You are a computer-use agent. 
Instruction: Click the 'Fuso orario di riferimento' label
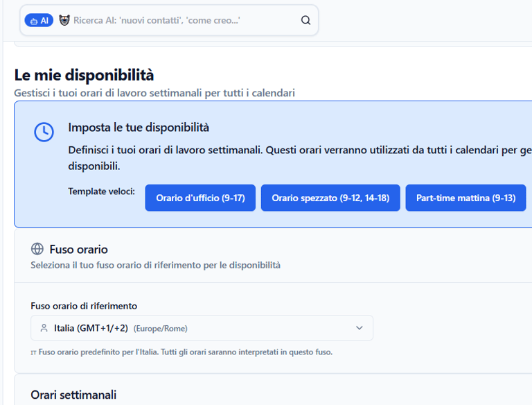point(84,306)
